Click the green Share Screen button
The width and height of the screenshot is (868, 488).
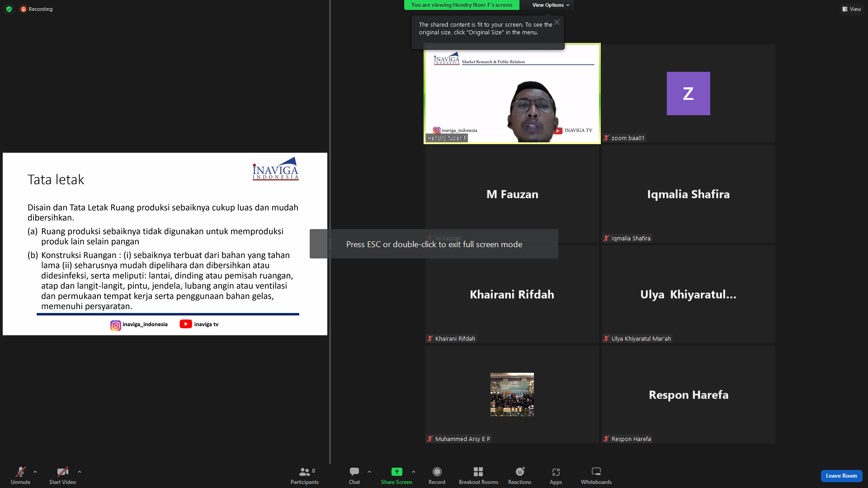point(396,476)
